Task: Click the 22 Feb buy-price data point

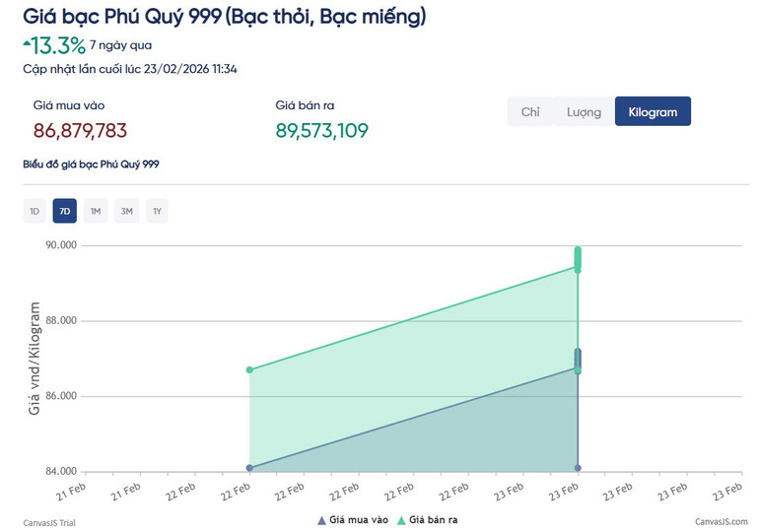Action: (x=249, y=468)
